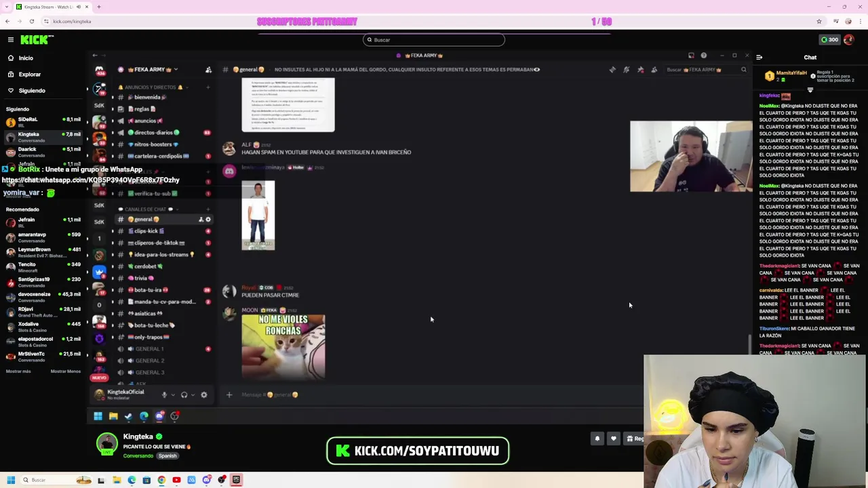The height and width of the screenshot is (488, 868).
Task: Open Discord threads icon in channel header
Action: (x=612, y=70)
